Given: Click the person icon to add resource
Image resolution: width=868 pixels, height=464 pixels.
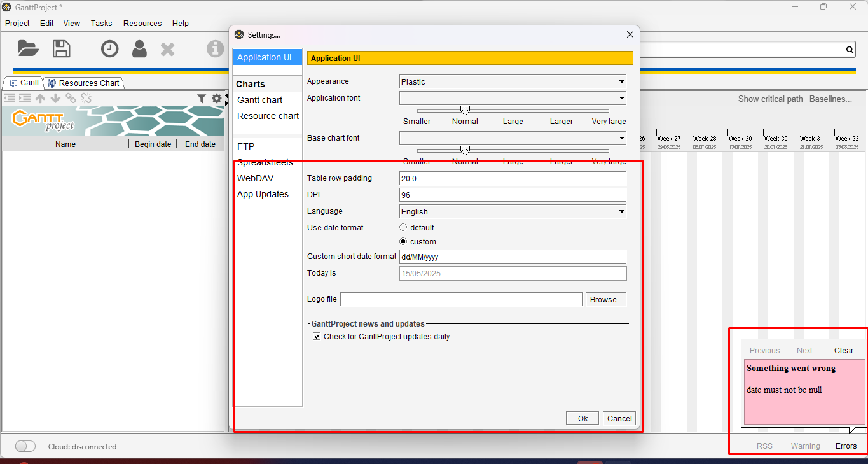Looking at the screenshot, I should pos(139,49).
